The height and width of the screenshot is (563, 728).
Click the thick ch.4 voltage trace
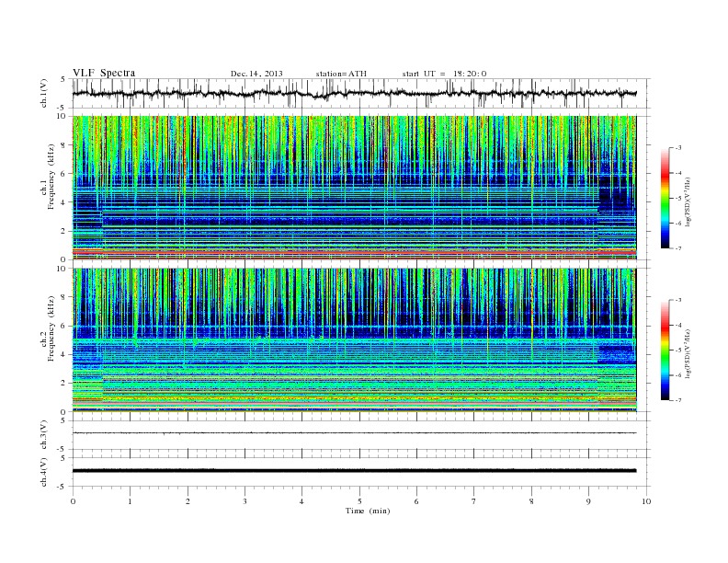[x=354, y=471]
